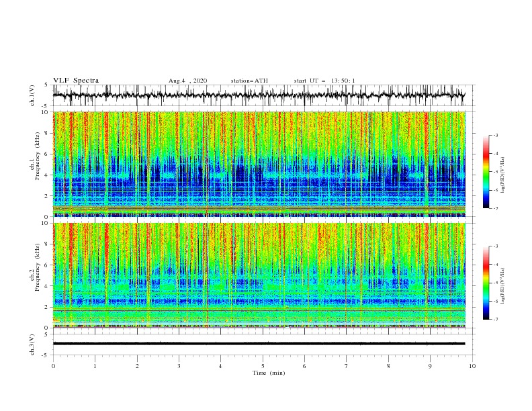Click the "-7" tick on upper colorbar

click(x=495, y=208)
